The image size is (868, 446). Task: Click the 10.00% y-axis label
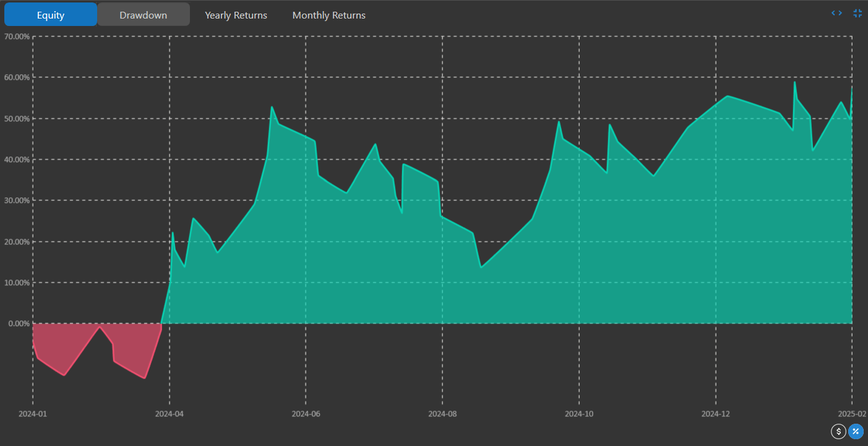pos(17,283)
